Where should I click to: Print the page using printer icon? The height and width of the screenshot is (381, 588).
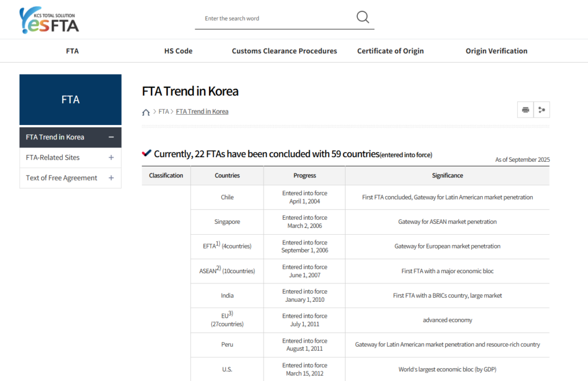(x=525, y=110)
